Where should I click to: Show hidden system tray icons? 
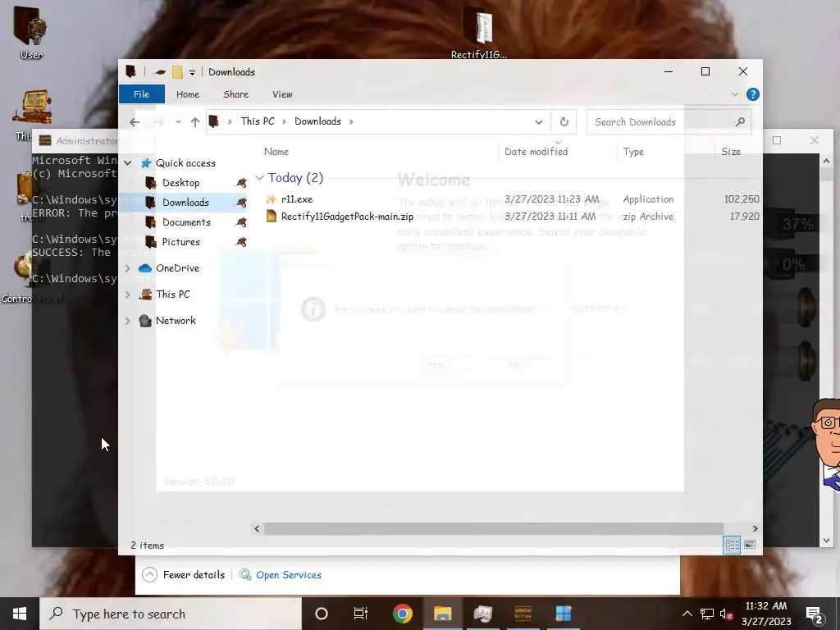(687, 614)
